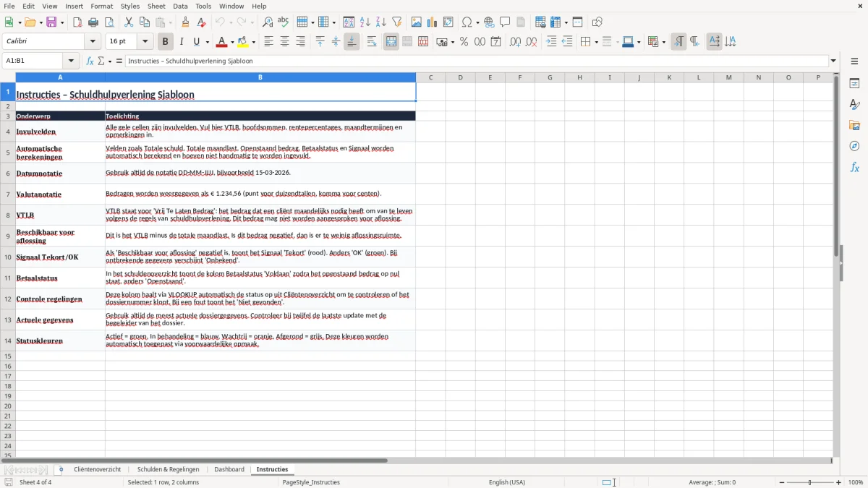Format cells as date
868x488 pixels.
tap(496, 42)
